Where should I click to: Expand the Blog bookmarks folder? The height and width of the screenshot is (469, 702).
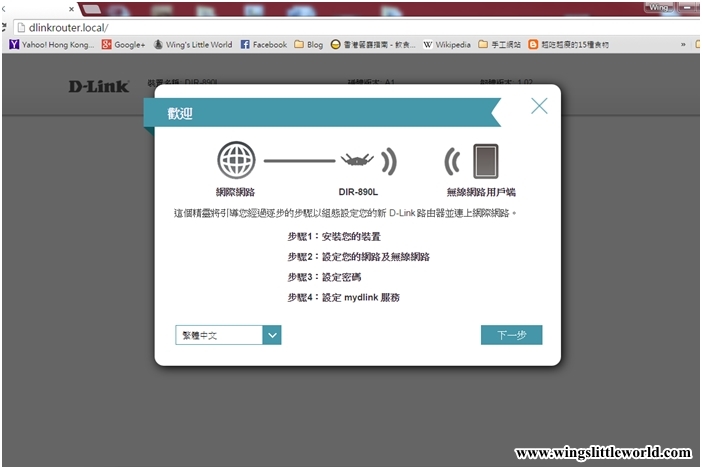[x=309, y=45]
